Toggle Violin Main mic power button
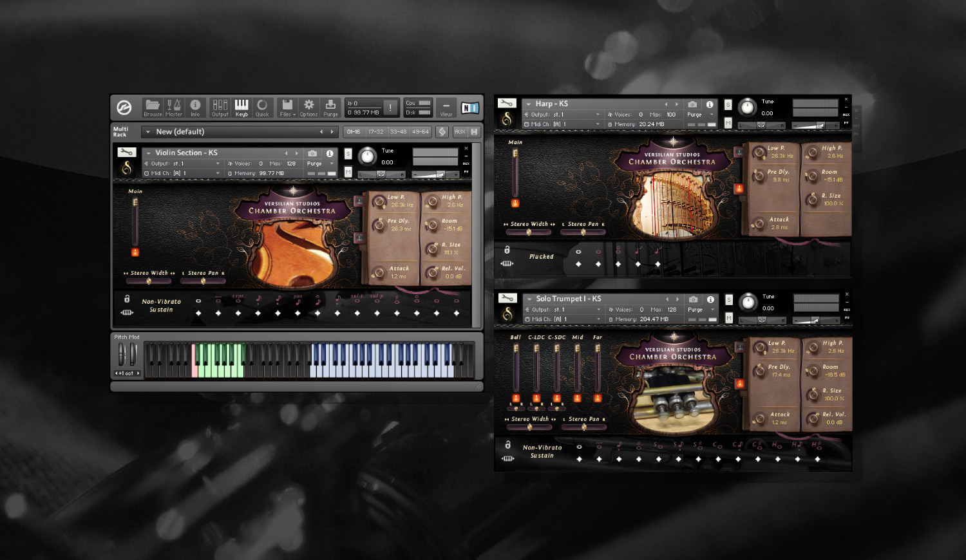This screenshot has width=966, height=560. (x=135, y=252)
